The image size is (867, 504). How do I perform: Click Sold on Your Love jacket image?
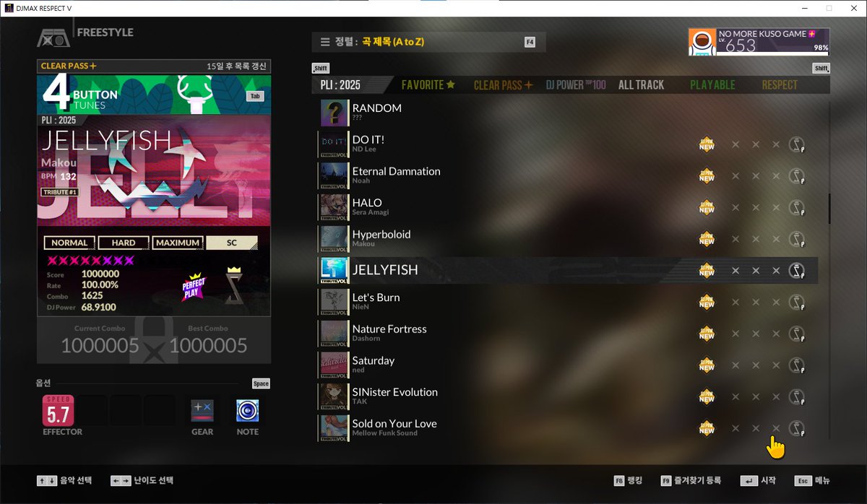(334, 427)
